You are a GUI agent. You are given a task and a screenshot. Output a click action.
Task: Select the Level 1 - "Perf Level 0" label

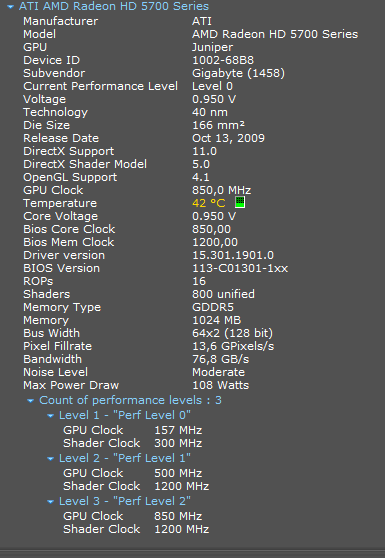coord(125,415)
